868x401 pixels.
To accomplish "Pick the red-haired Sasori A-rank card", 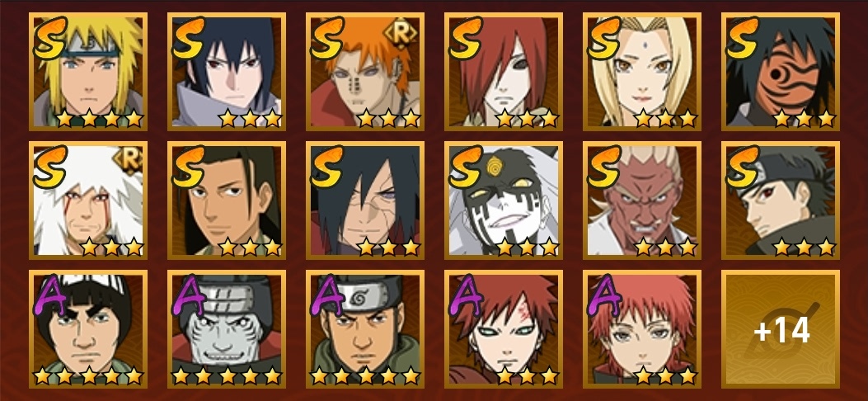I will click(x=641, y=329).
